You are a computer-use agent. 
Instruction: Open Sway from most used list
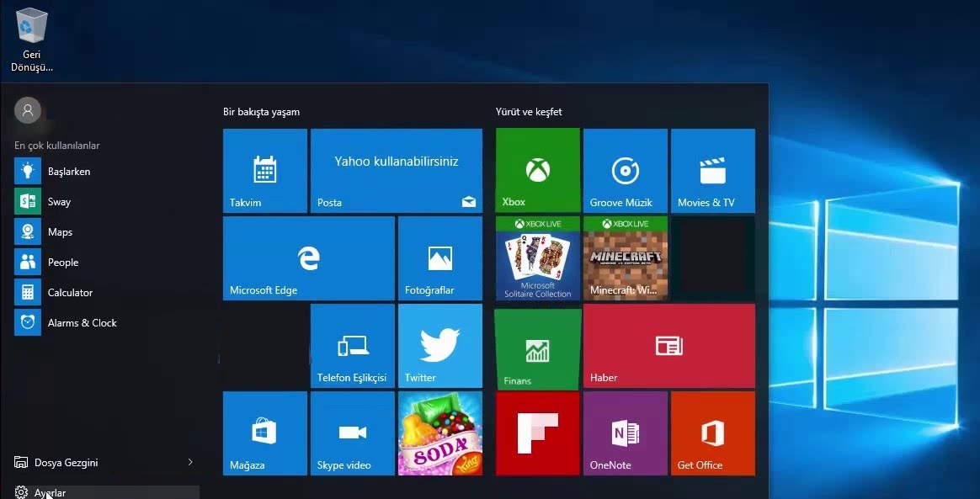point(106,201)
